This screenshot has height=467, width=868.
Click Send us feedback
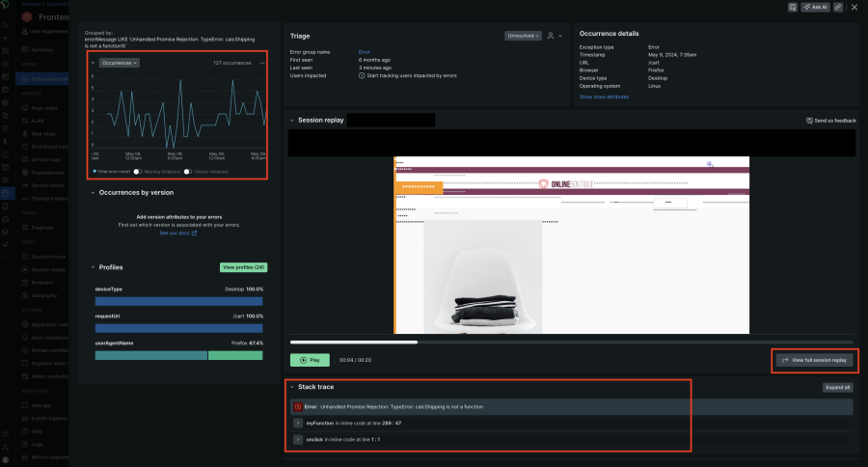pos(830,121)
